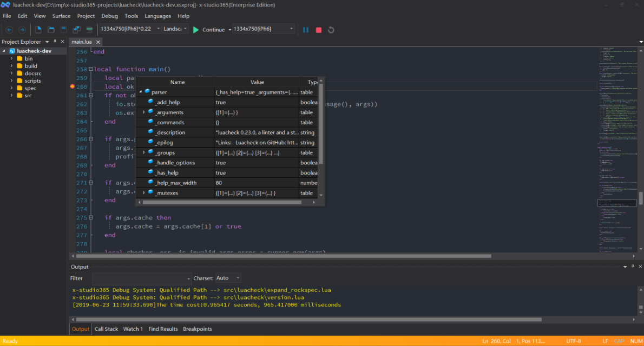Click the navigate forward arrow icon
The width and height of the screenshot is (644, 346).
22,30
